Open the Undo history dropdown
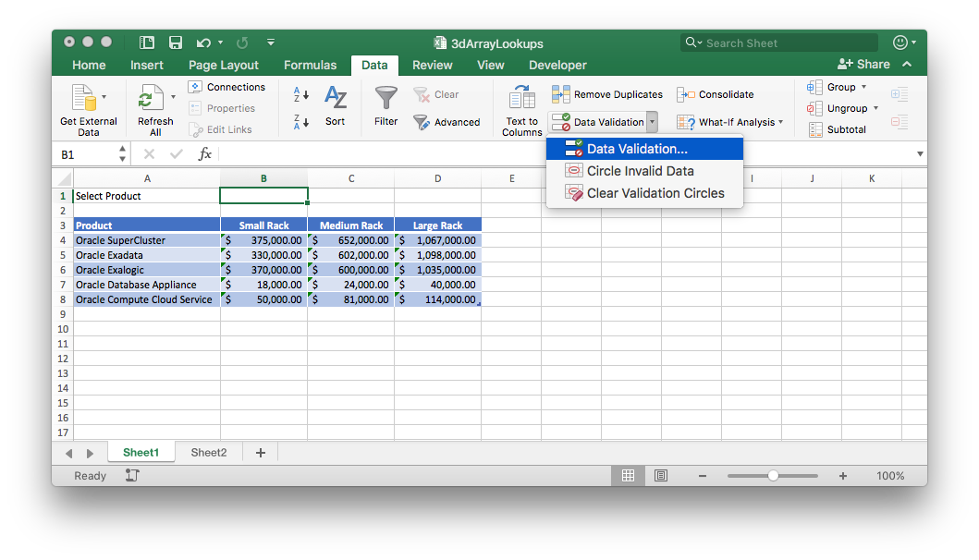979x560 pixels. click(220, 43)
